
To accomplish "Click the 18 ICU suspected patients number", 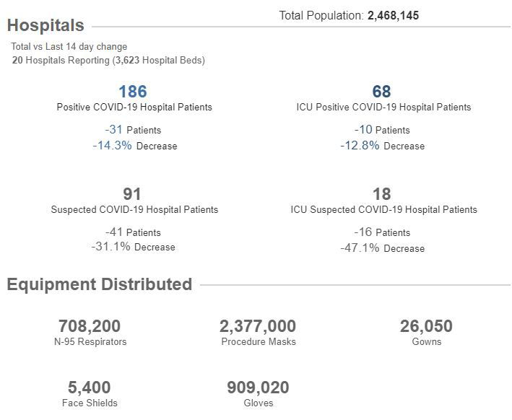I will tap(382, 194).
